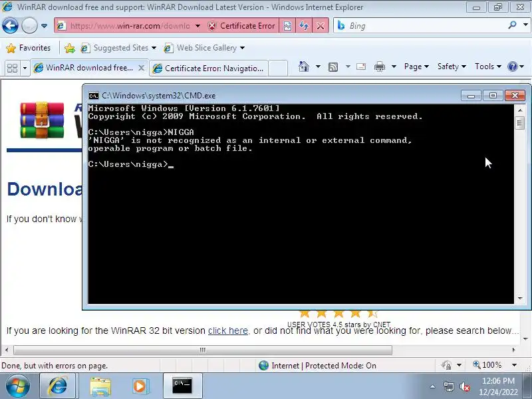The height and width of the screenshot is (399, 532).
Task: Click the CMD vertical scrollbar thumb
Action: 520,123
